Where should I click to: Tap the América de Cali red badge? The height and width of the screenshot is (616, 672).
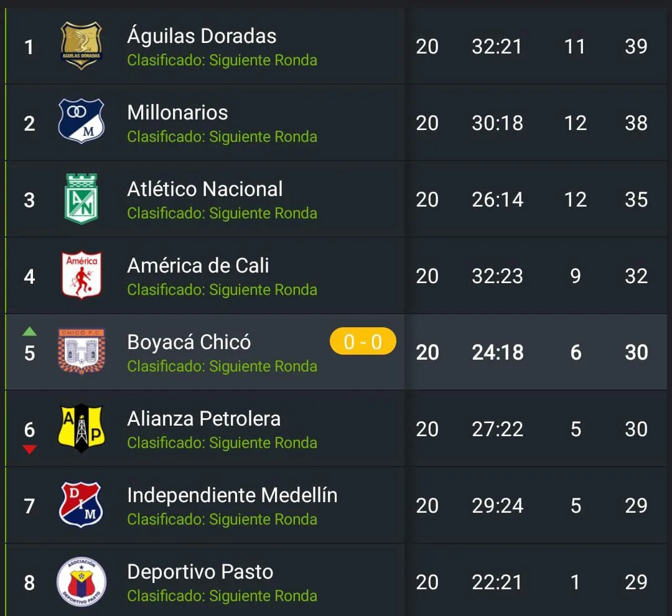pos(82,275)
